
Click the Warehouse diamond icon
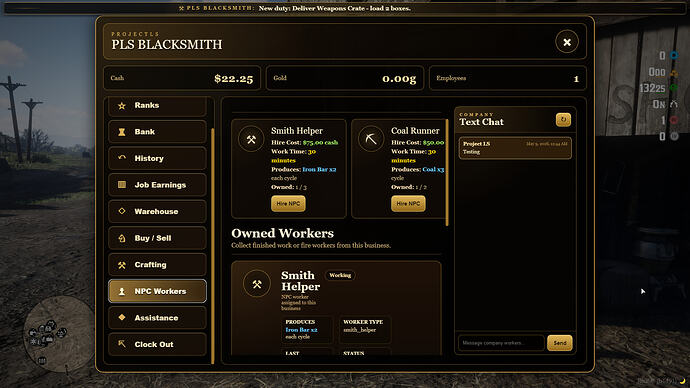[x=122, y=211]
